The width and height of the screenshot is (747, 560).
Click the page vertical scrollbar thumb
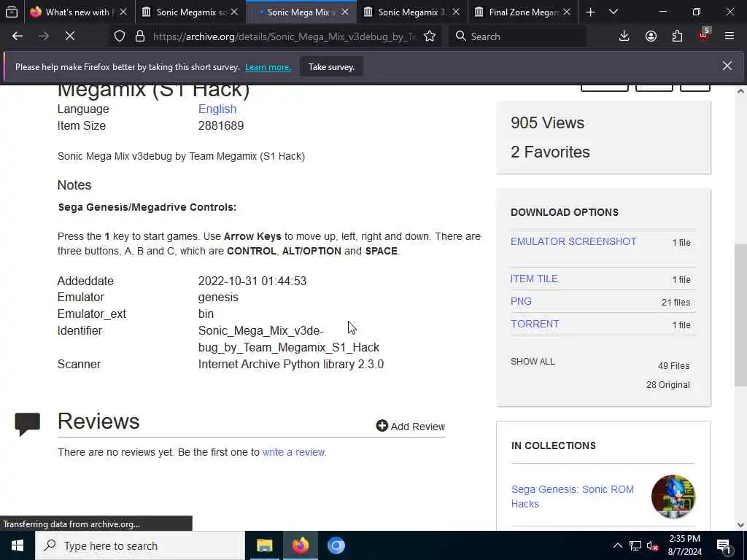[740, 315]
